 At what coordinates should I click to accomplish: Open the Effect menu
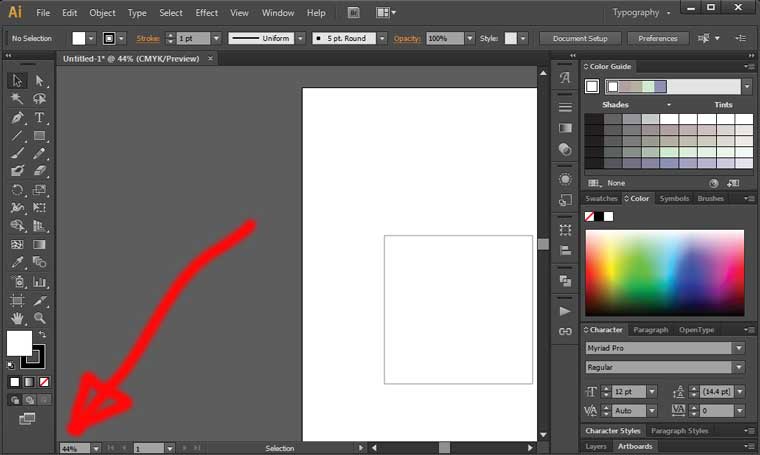pyautogui.click(x=206, y=13)
